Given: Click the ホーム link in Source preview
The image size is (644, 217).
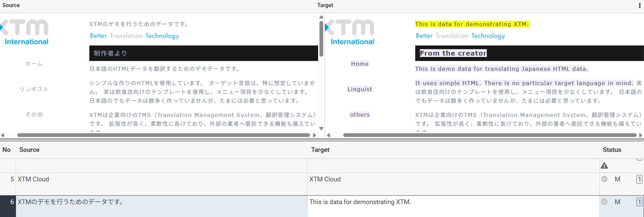Looking at the screenshot, I should point(34,64).
